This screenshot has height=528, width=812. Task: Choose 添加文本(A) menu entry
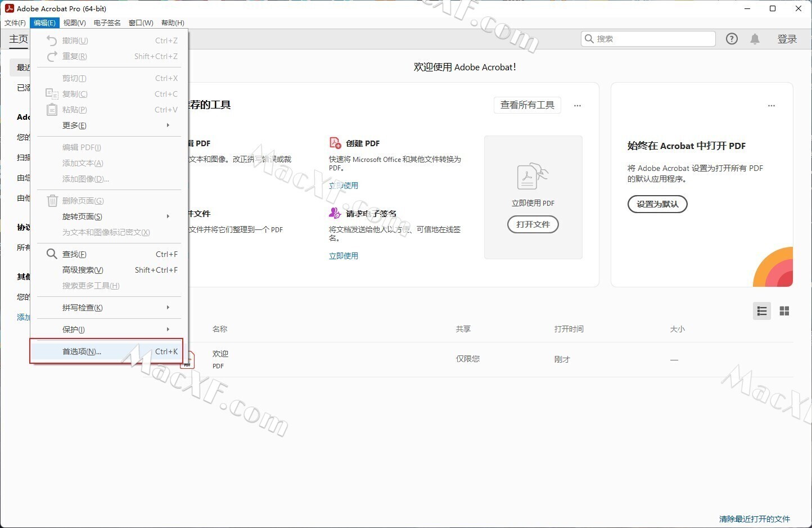109,163
